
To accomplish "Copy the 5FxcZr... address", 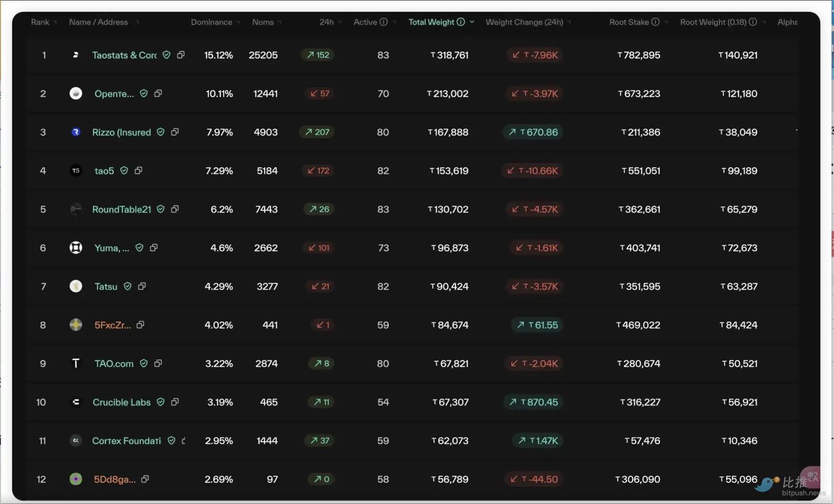I will [141, 325].
